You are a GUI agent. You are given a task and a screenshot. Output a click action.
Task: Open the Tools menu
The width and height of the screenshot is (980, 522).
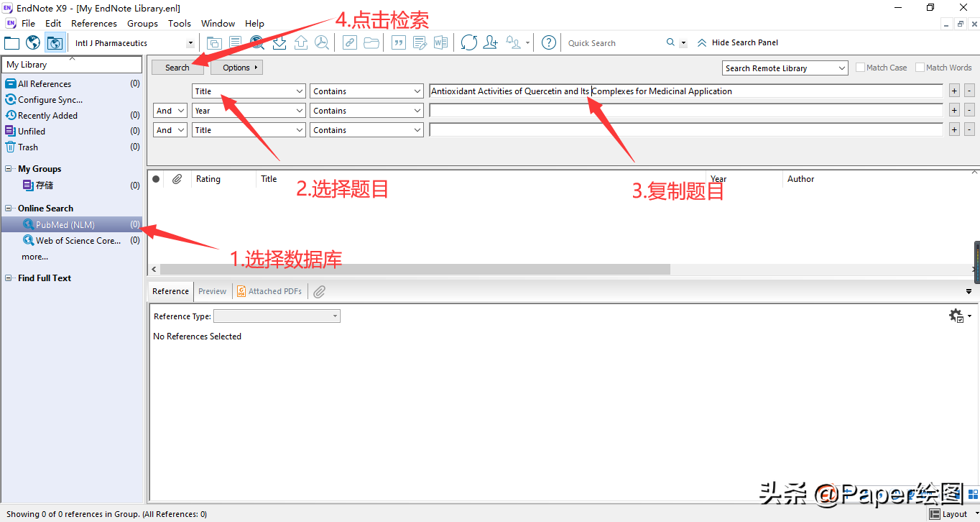[x=180, y=24]
